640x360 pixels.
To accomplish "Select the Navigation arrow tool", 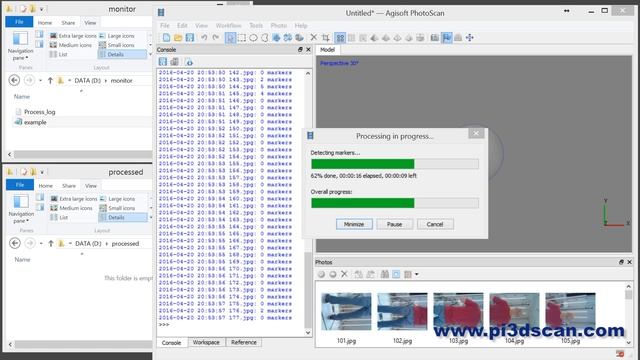I will [x=230, y=38].
